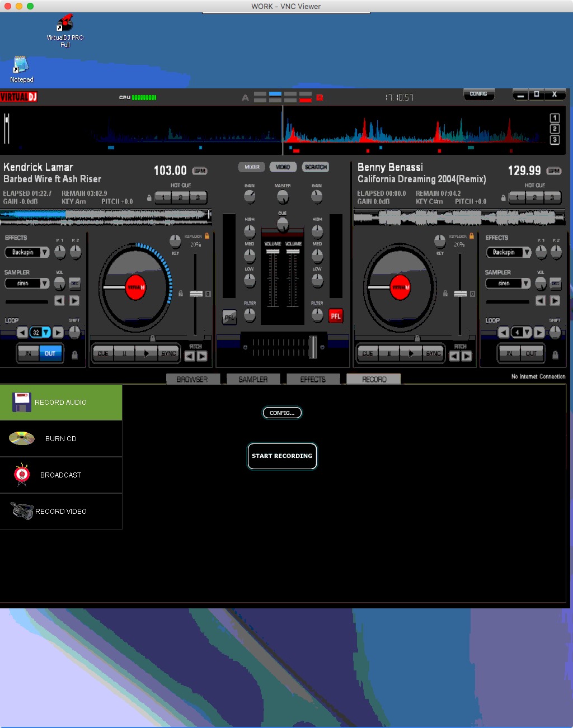Switch to the SAMPLER tab
Image resolution: width=573 pixels, height=728 pixels.
253,379
